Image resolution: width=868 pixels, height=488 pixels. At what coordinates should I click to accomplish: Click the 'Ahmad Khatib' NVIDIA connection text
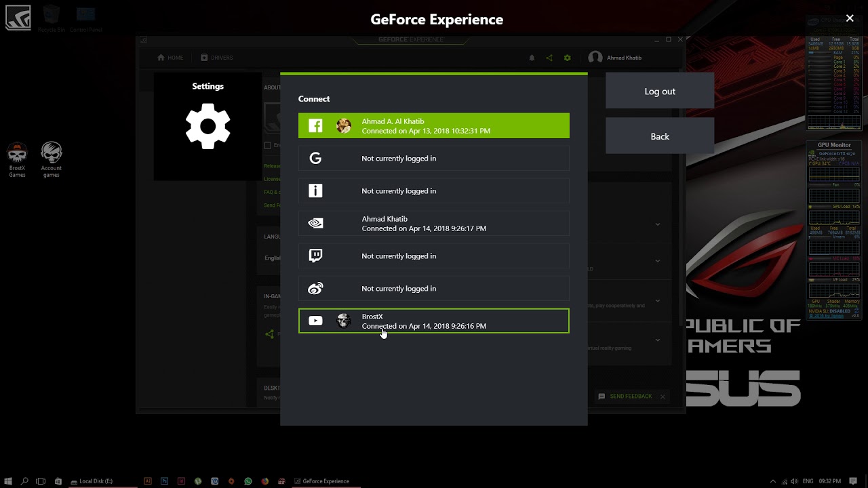[424, 224]
